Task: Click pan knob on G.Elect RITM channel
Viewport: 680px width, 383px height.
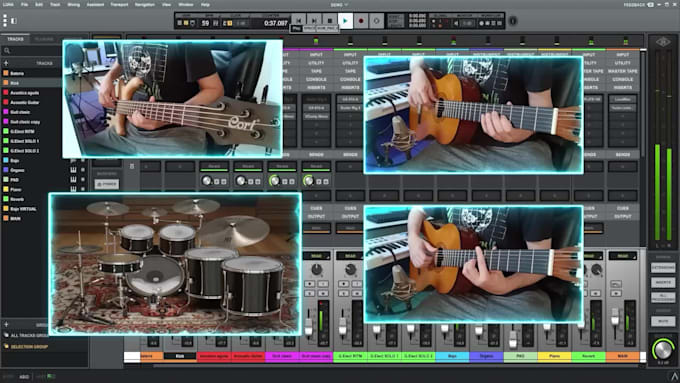Action: (x=350, y=270)
